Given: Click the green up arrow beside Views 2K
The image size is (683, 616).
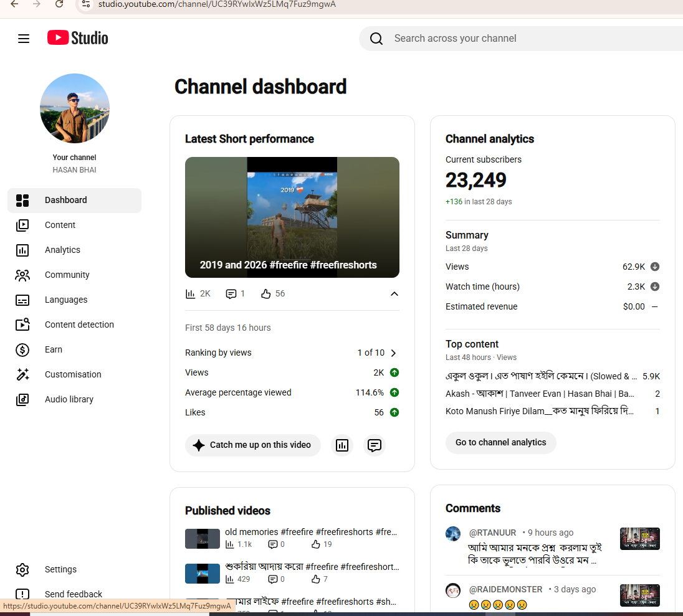Looking at the screenshot, I should click(394, 372).
